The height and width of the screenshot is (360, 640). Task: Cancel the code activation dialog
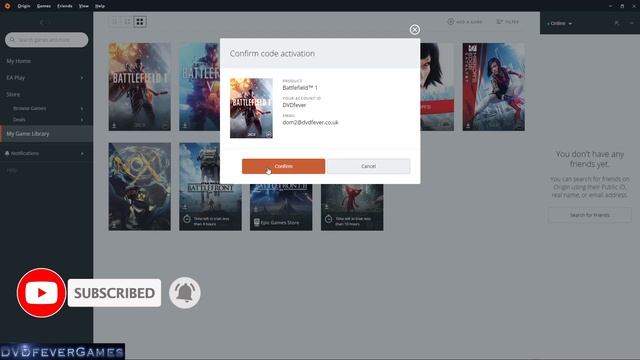(369, 166)
